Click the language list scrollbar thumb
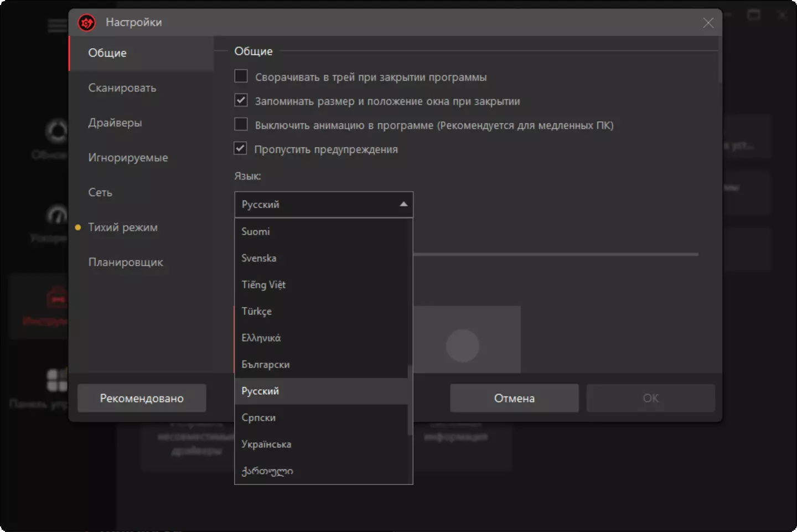Image resolution: width=797 pixels, height=532 pixels. pyautogui.click(x=410, y=400)
